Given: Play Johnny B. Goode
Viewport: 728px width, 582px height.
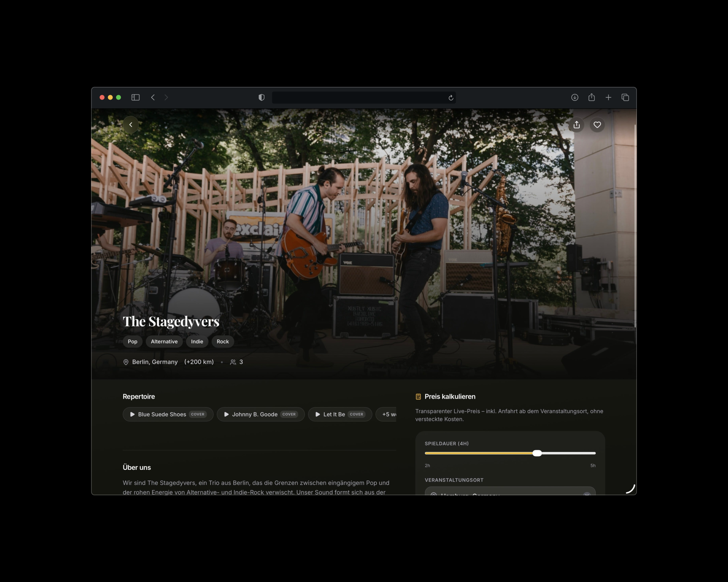Looking at the screenshot, I should click(x=260, y=414).
